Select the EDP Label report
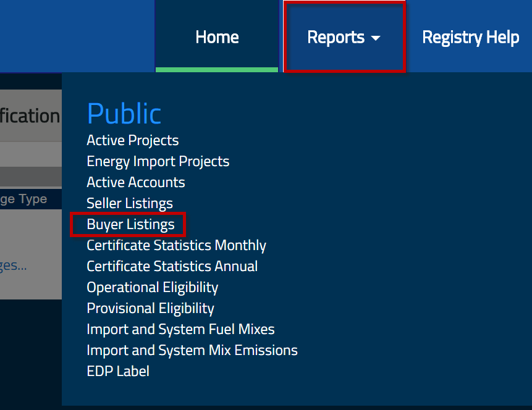The image size is (532, 410). (x=117, y=371)
